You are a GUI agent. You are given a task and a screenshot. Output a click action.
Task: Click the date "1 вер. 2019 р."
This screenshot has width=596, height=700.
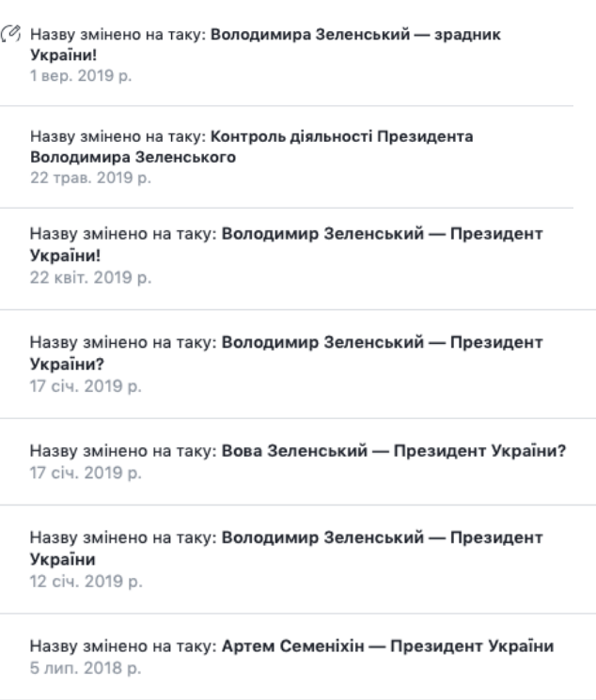pos(80,74)
